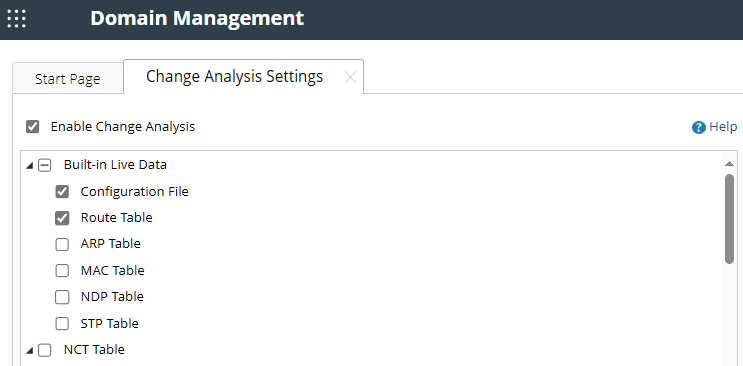Select the Change Analysis Settings tab
743x366 pixels.
(235, 76)
